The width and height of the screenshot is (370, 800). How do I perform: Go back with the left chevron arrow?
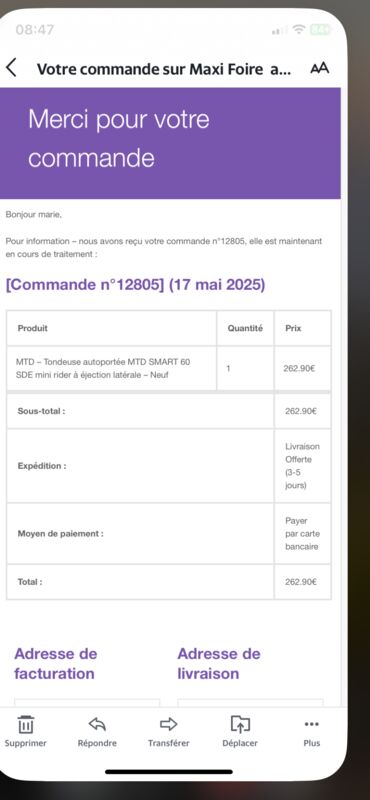[x=11, y=67]
